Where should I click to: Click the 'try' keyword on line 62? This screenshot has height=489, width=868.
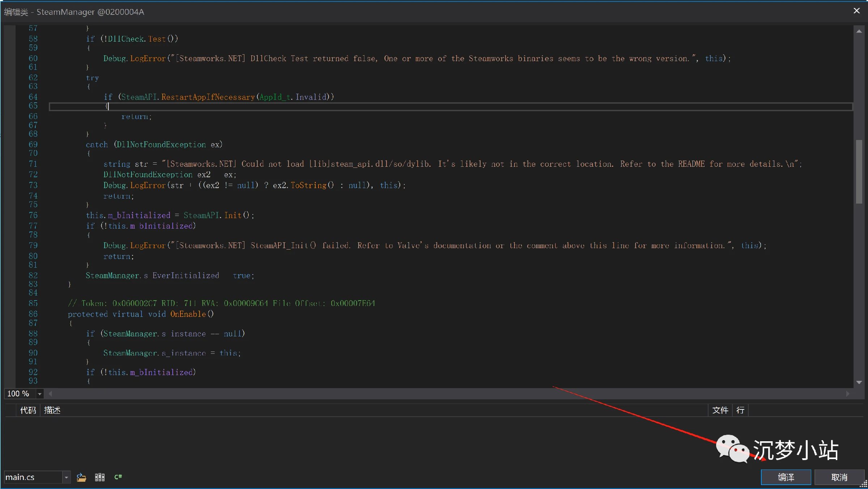click(92, 78)
